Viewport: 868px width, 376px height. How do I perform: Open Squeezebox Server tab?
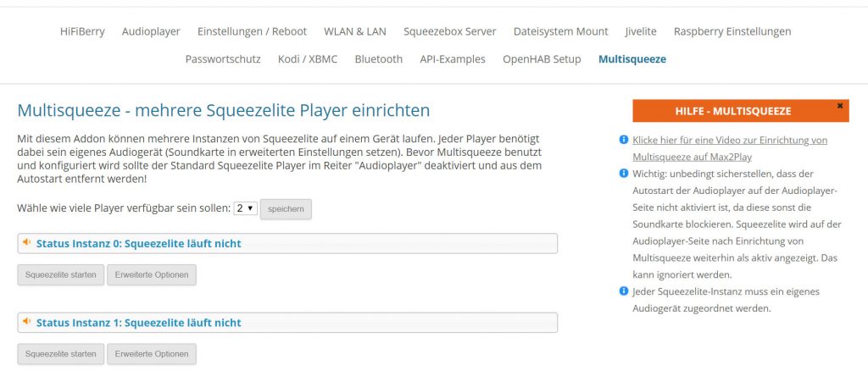tap(450, 31)
